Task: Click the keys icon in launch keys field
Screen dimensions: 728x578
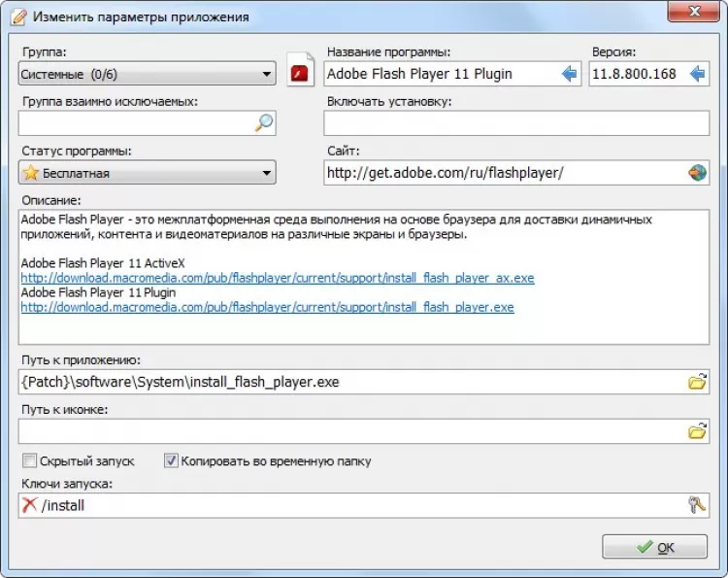Action: (697, 505)
